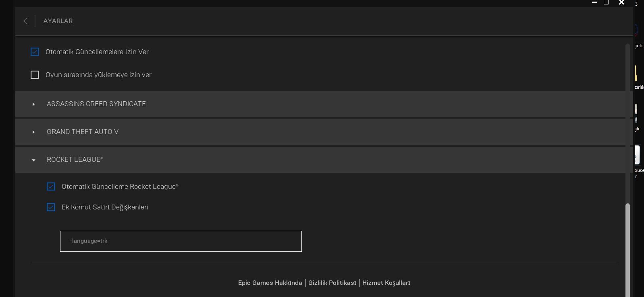
Task: Uncheck Otomatik Güncellemelere İzin Ver checkbox
Action: click(35, 52)
